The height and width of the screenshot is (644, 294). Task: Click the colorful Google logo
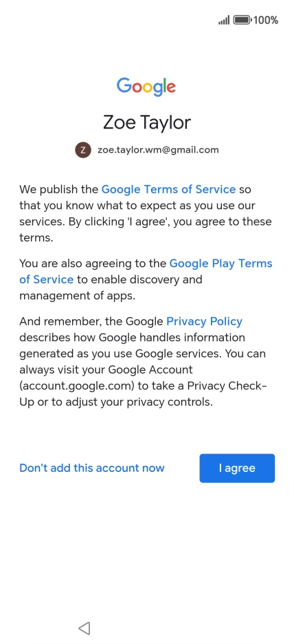146,87
